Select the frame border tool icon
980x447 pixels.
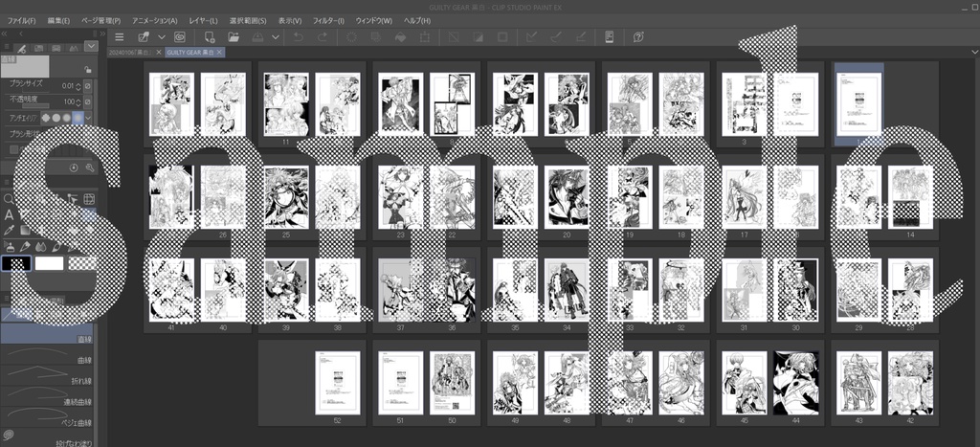[x=89, y=199]
